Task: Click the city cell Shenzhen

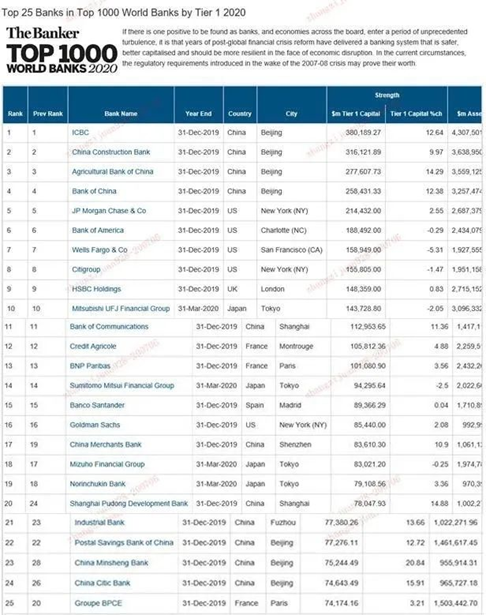Action: [x=295, y=445]
